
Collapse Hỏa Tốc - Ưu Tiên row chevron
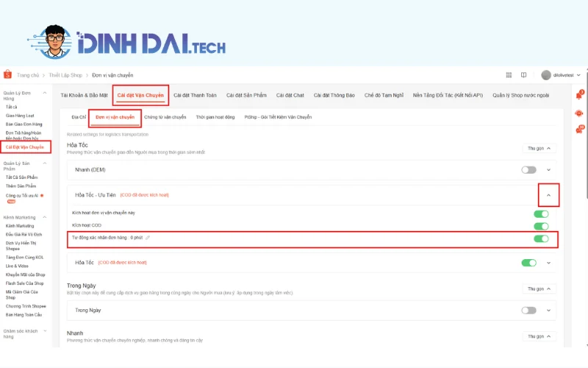click(548, 195)
